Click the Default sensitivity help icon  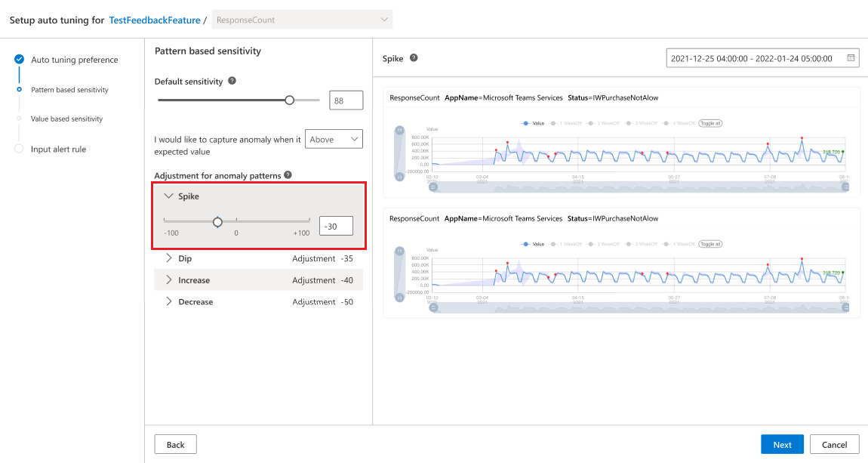click(x=232, y=81)
